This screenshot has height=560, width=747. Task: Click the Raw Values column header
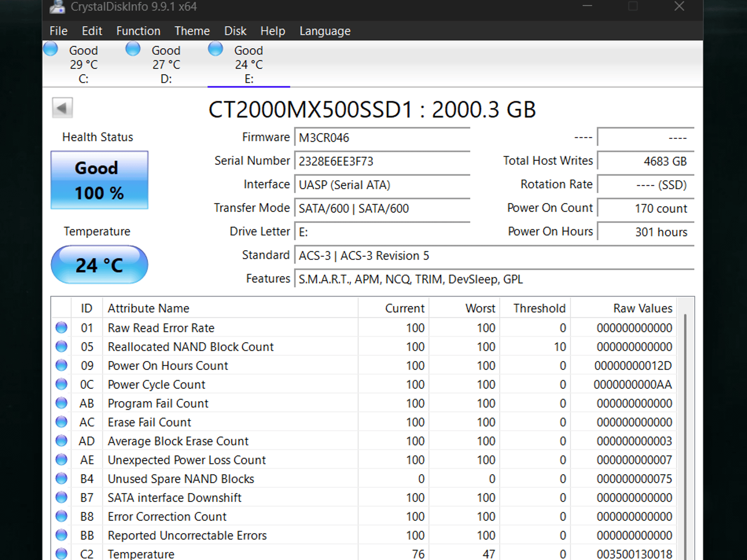(624, 308)
